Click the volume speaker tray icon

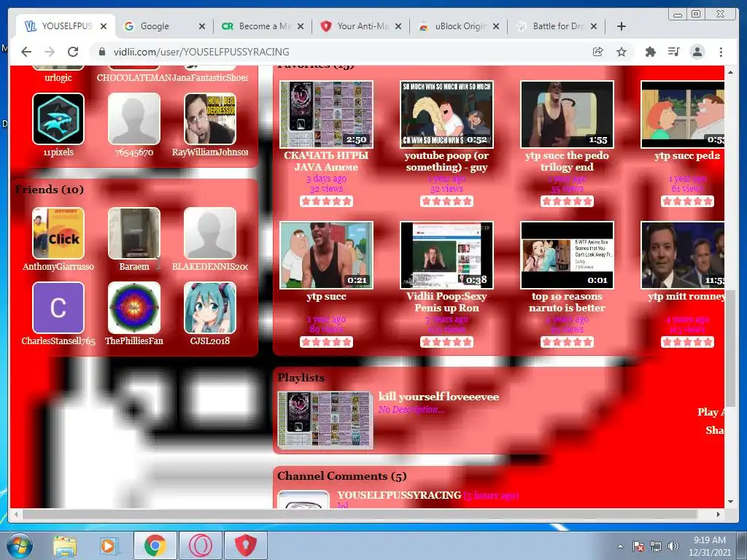coord(673,546)
